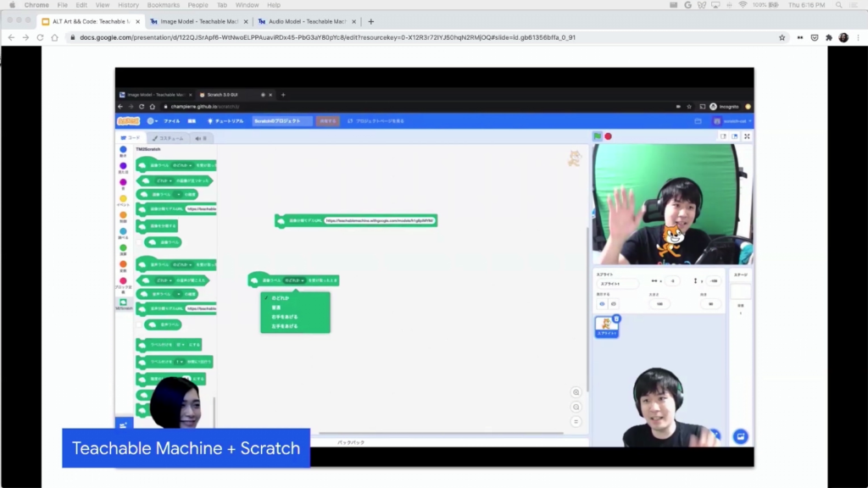Open the Scratch fullscreen stage control

click(747, 136)
